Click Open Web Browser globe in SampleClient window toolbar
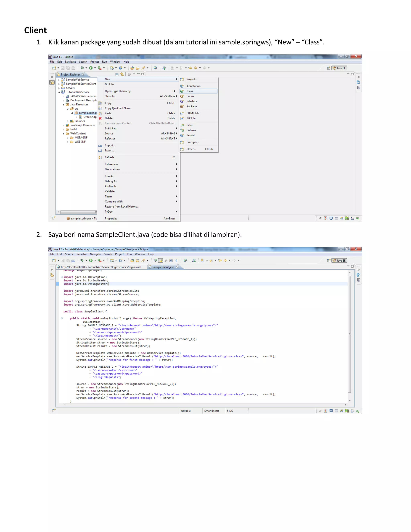411x532 pixels. point(185,260)
